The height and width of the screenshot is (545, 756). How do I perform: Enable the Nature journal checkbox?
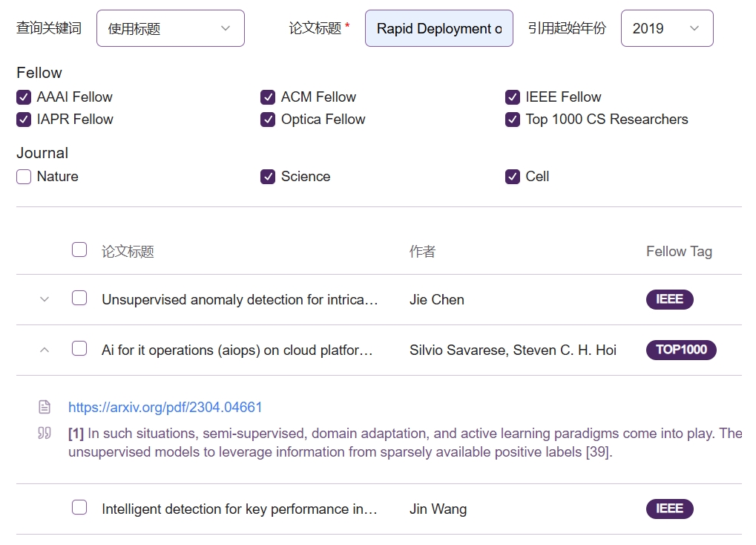point(24,177)
